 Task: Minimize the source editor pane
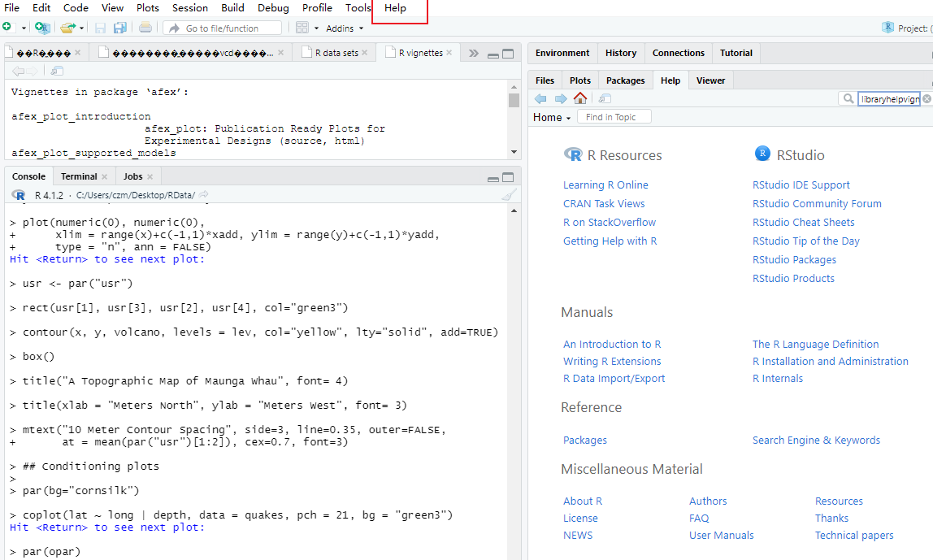tap(493, 54)
